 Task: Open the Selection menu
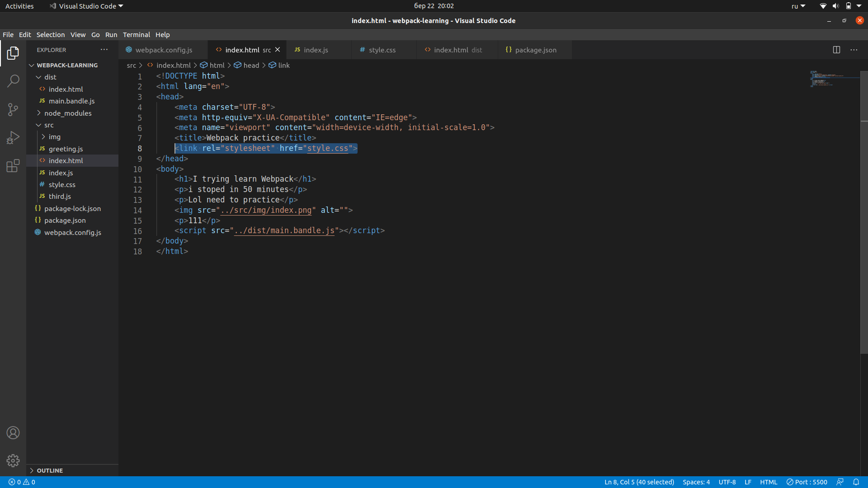pyautogui.click(x=51, y=35)
